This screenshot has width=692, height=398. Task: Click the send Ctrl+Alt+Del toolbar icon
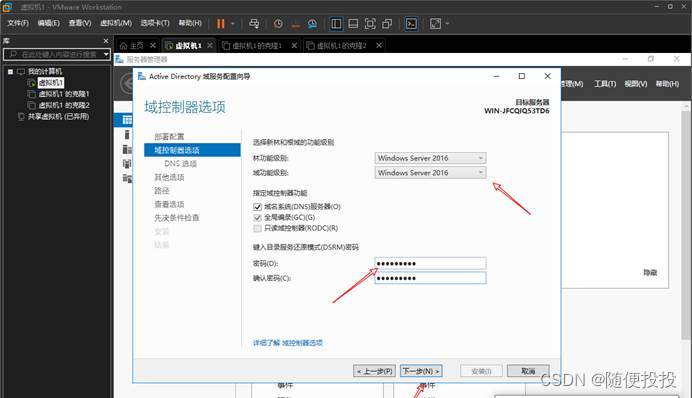[x=254, y=24]
